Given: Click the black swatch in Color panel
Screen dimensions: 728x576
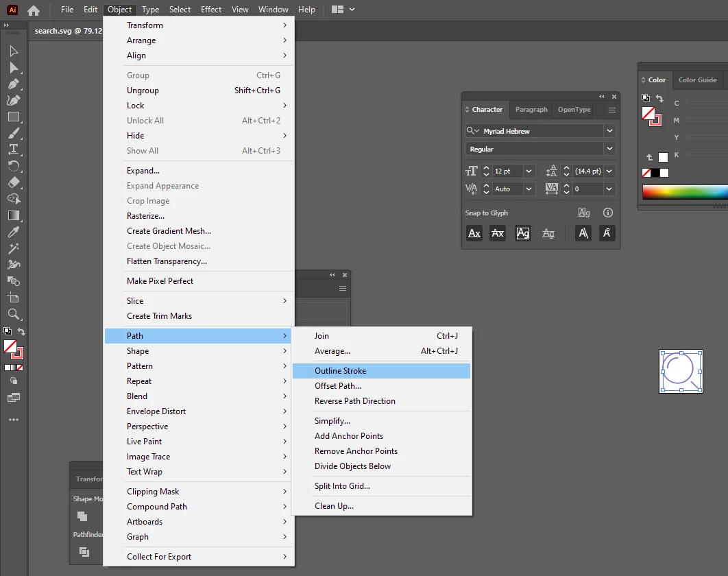Looking at the screenshot, I should pos(655,173).
